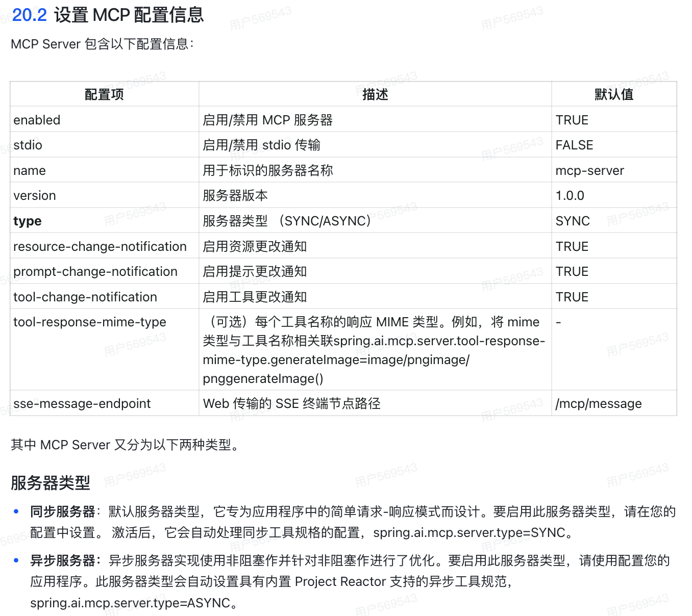This screenshot has height=616, width=692.
Task: Click the "MCP Server 包含以下配置信息" sentence
Action: (x=102, y=44)
